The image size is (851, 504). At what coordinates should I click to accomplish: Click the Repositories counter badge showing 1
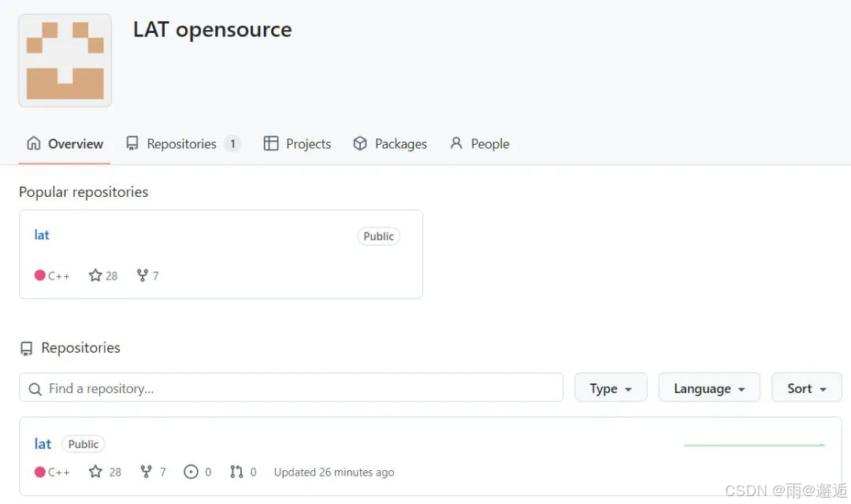coord(232,144)
